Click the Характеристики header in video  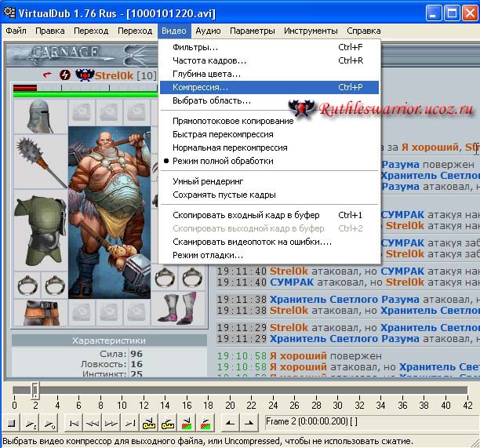tap(109, 341)
